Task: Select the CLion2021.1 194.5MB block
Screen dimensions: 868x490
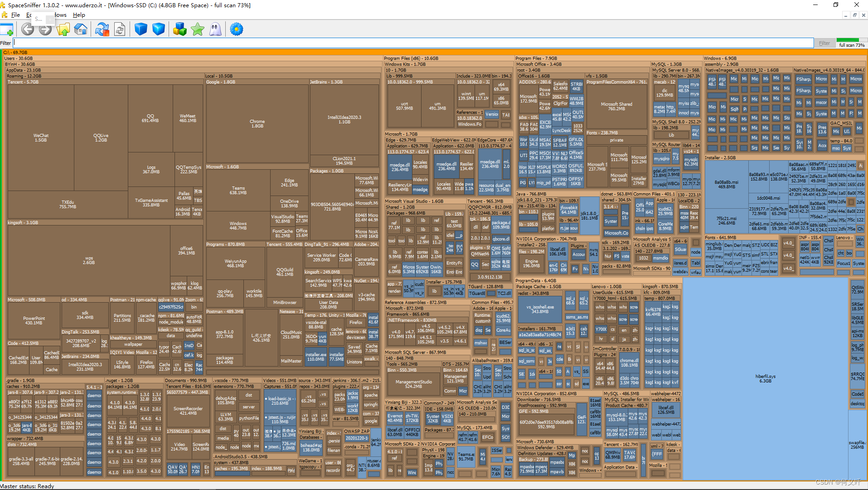Action: click(344, 161)
